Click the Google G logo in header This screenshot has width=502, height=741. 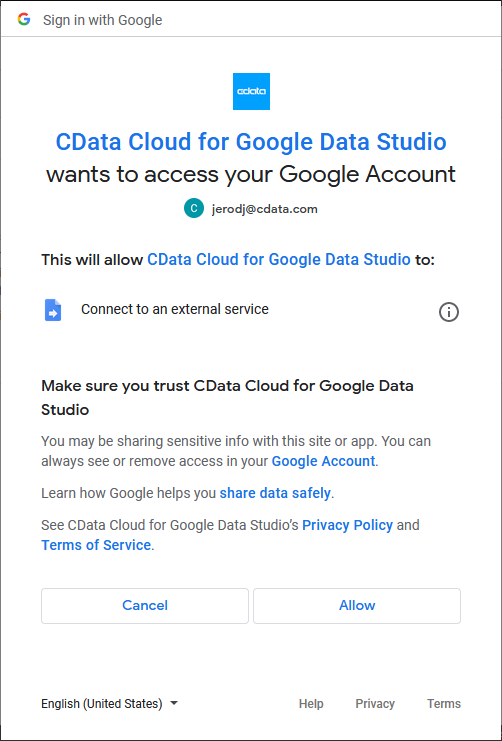24,19
